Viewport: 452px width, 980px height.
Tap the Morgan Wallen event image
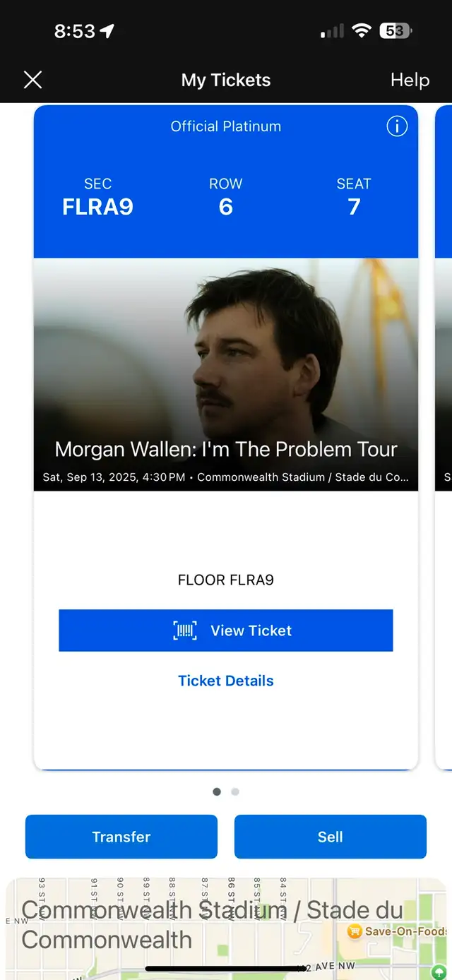[226, 374]
